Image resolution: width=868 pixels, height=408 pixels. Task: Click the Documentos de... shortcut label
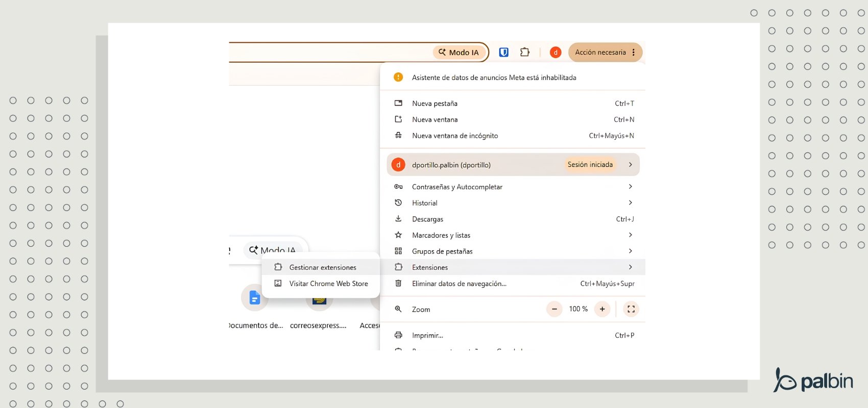256,325
